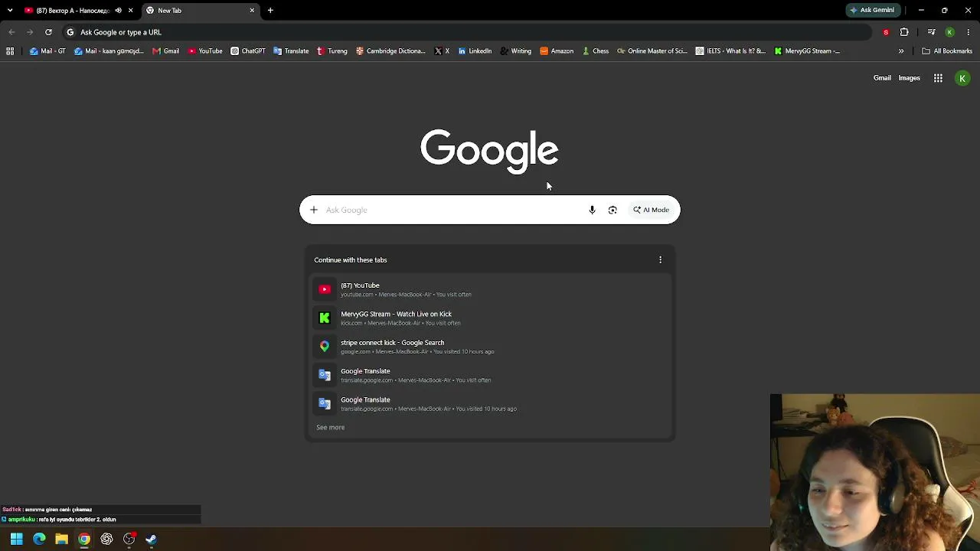This screenshot has width=980, height=551.
Task: Click the plus icon in the search box
Action: pyautogui.click(x=313, y=210)
